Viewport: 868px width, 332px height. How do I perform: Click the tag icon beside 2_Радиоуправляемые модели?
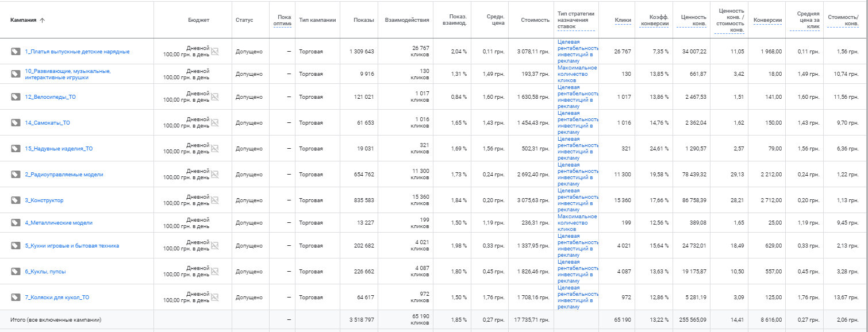16,175
